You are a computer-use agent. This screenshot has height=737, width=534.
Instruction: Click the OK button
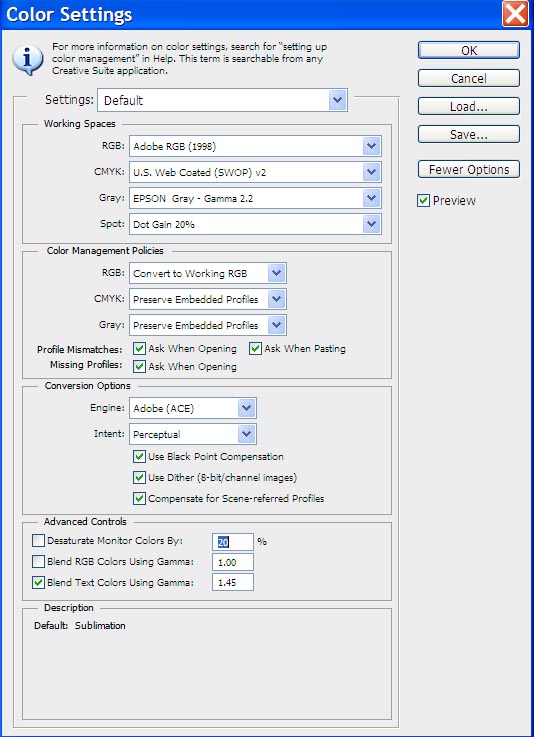tap(469, 50)
